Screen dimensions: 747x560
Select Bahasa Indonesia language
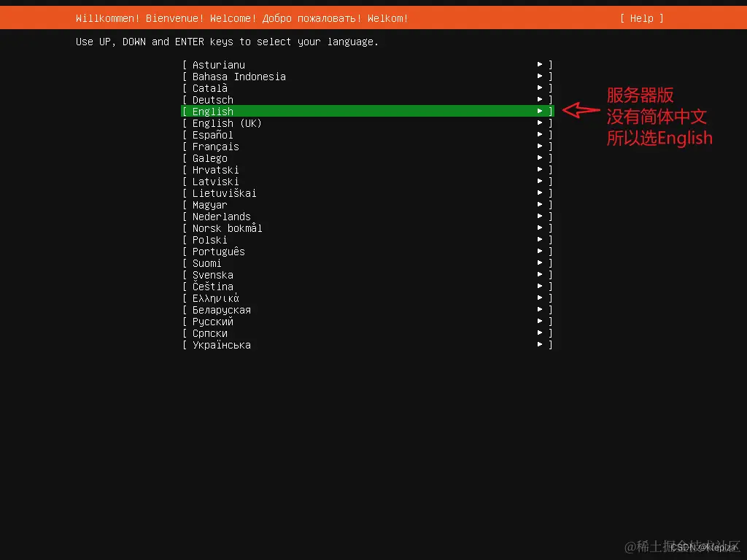[x=368, y=76]
